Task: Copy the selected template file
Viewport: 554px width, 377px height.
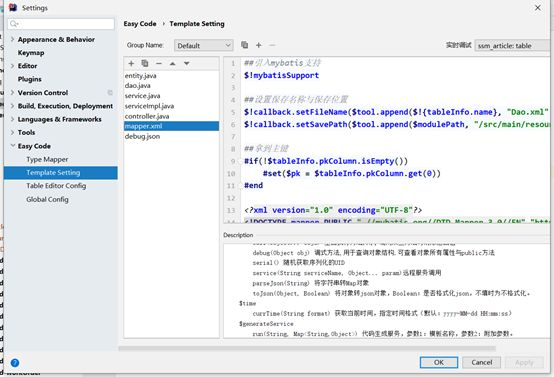Action: pyautogui.click(x=145, y=63)
